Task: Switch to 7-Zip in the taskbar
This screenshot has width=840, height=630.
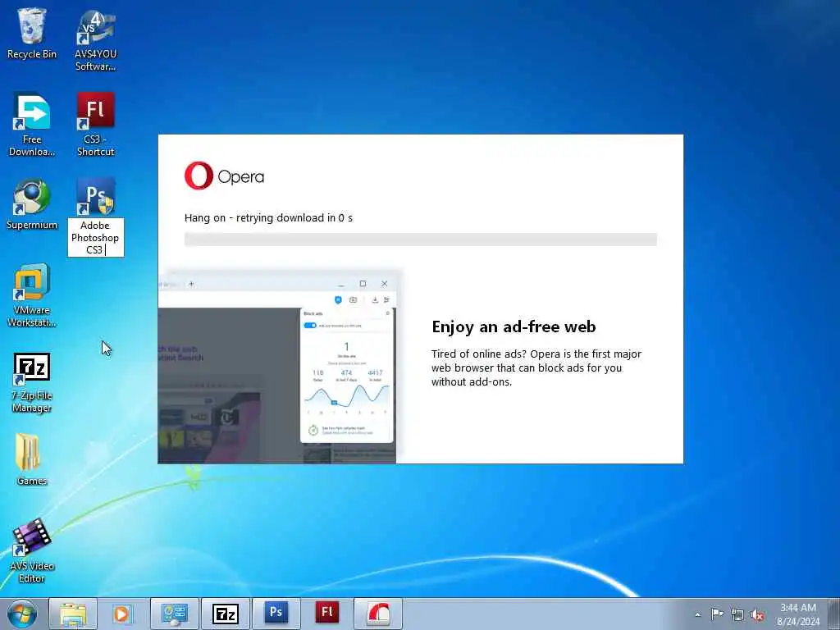Action: 225,614
